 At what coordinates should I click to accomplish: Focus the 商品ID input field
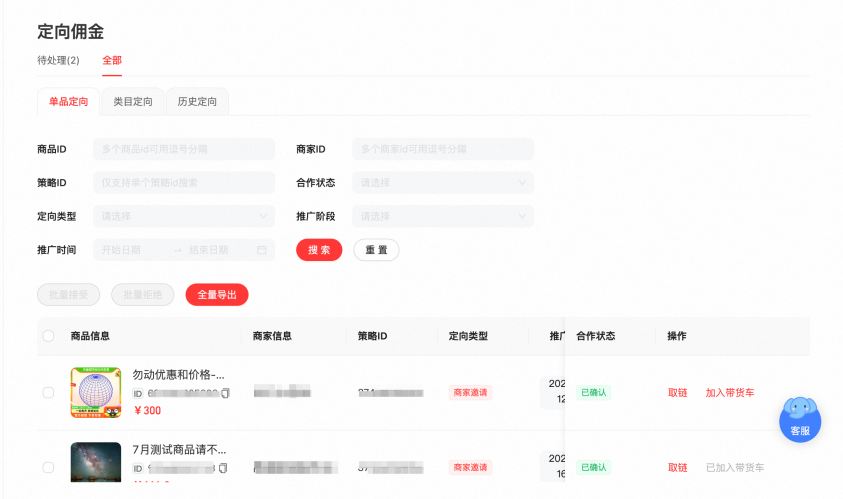[x=184, y=149]
